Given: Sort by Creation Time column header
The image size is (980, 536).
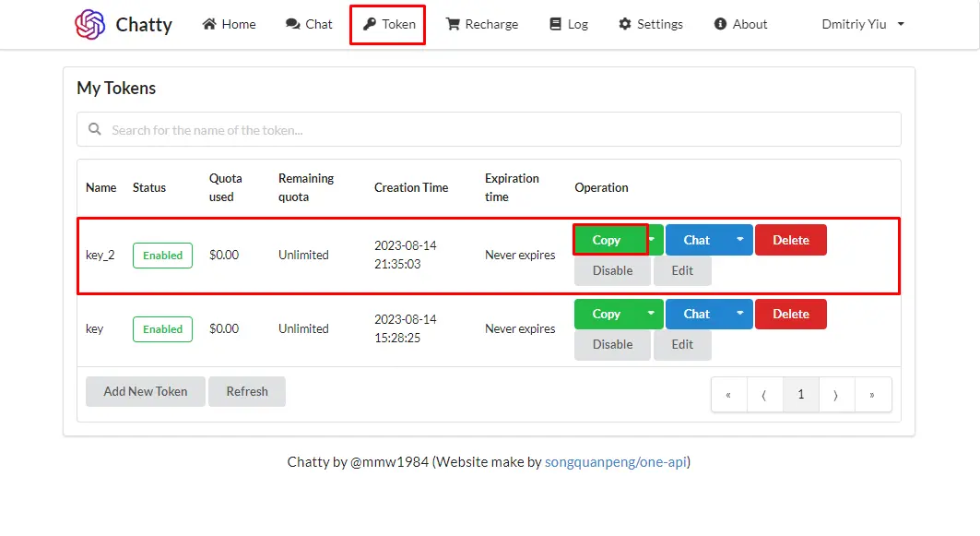Looking at the screenshot, I should [411, 187].
